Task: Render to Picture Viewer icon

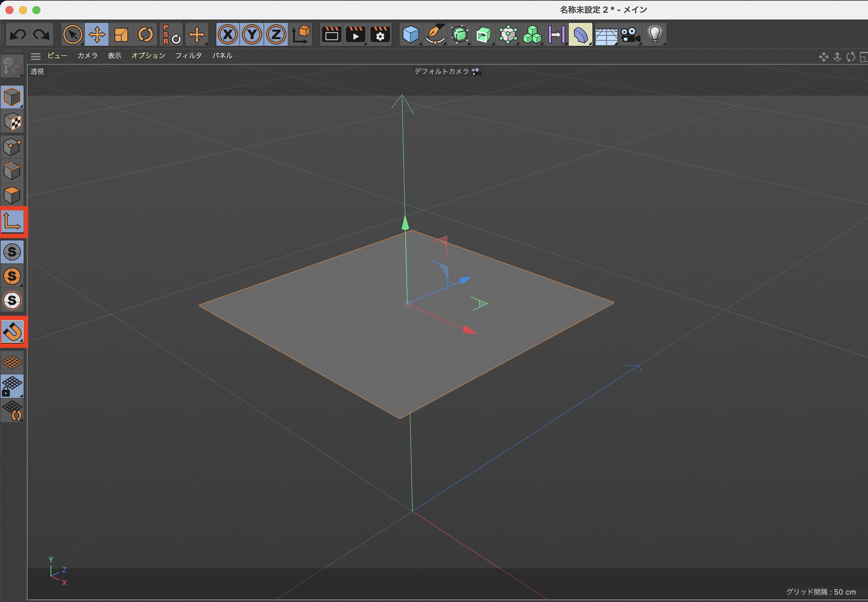Action: 356,34
